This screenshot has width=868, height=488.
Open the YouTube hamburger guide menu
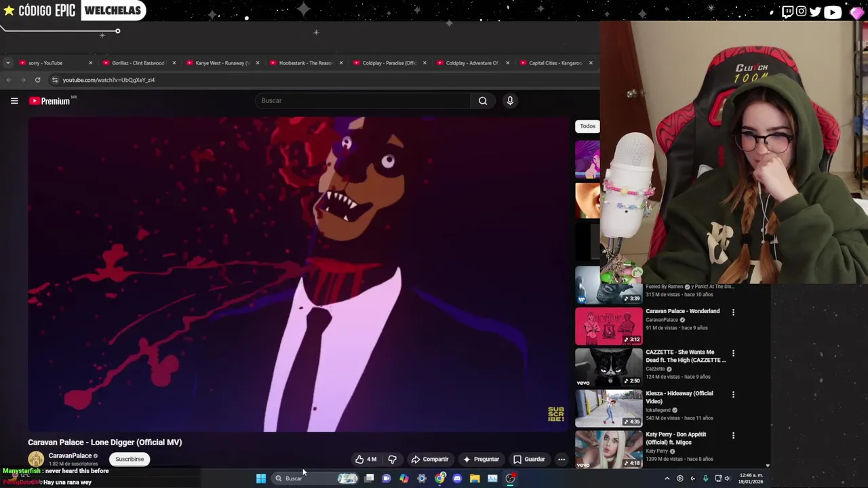pyautogui.click(x=14, y=101)
